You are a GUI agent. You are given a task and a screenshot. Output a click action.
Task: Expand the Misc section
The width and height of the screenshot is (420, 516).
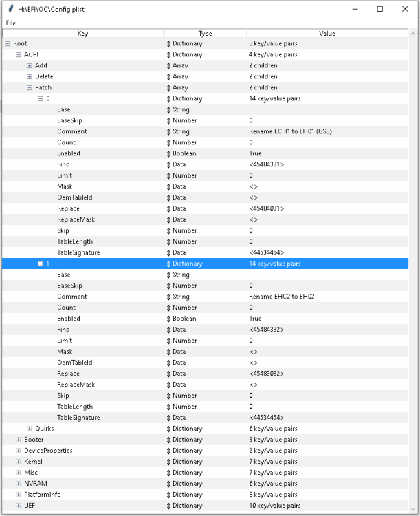pos(19,473)
